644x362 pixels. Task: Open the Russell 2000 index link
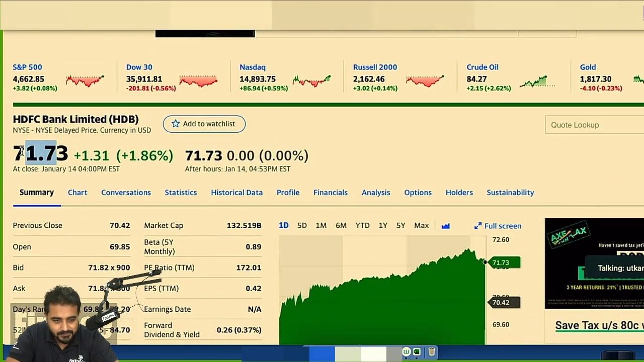[x=375, y=67]
